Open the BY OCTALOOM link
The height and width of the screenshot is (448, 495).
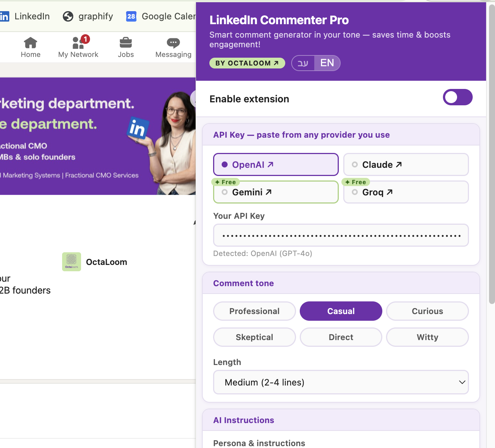click(247, 63)
